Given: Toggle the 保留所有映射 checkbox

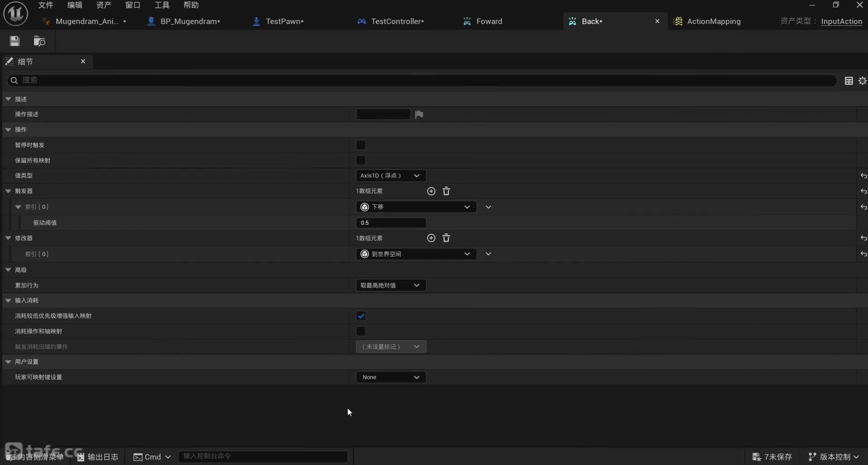Looking at the screenshot, I should click(361, 161).
